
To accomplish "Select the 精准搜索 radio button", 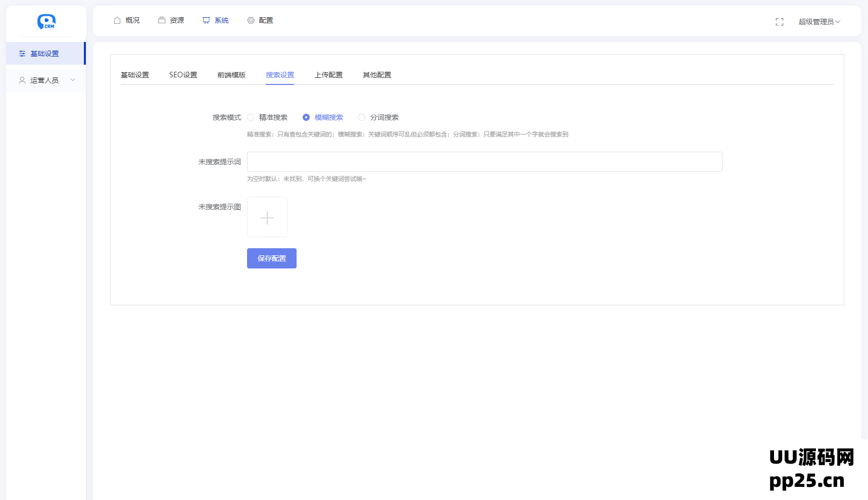I will [x=251, y=117].
